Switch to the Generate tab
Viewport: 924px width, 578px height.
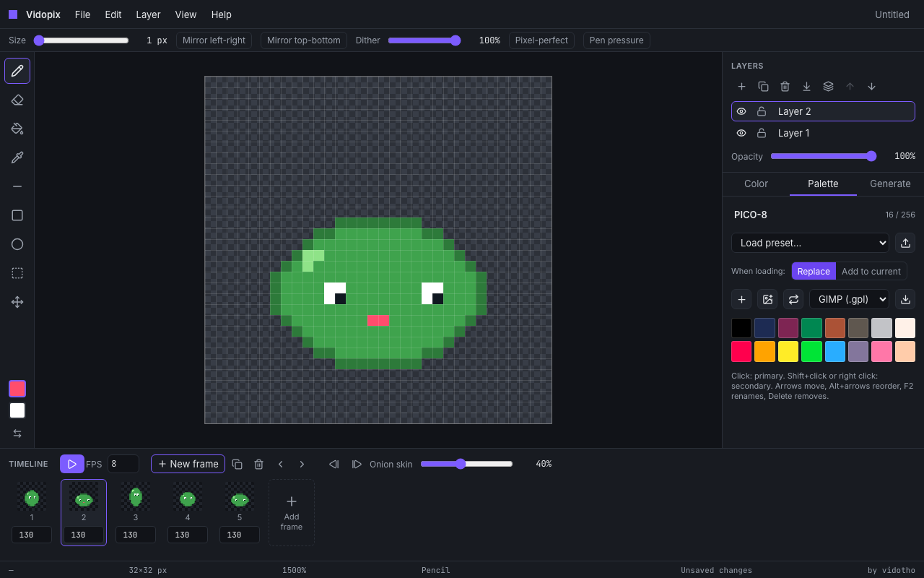pos(890,184)
